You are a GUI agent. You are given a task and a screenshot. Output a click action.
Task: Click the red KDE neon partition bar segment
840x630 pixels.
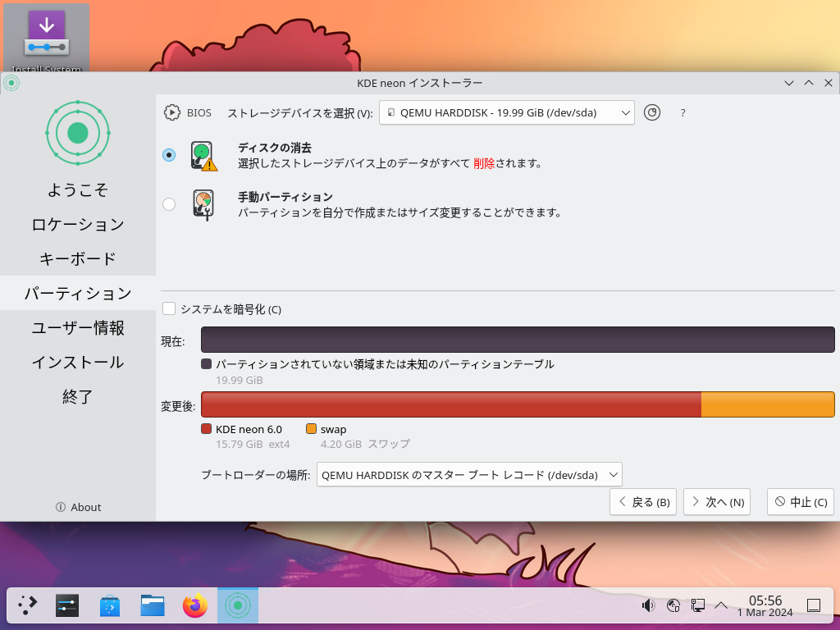[451, 404]
